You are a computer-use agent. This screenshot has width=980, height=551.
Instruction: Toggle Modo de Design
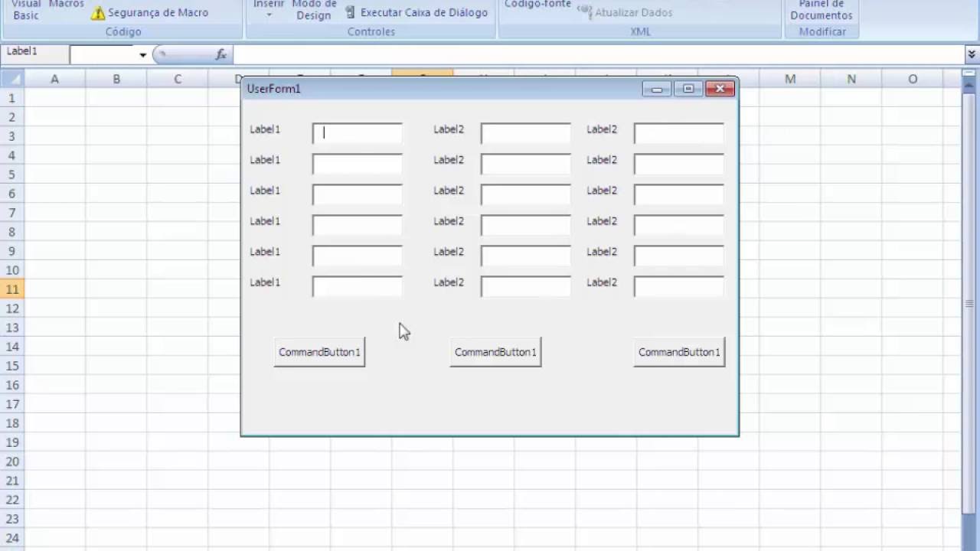tap(314, 10)
